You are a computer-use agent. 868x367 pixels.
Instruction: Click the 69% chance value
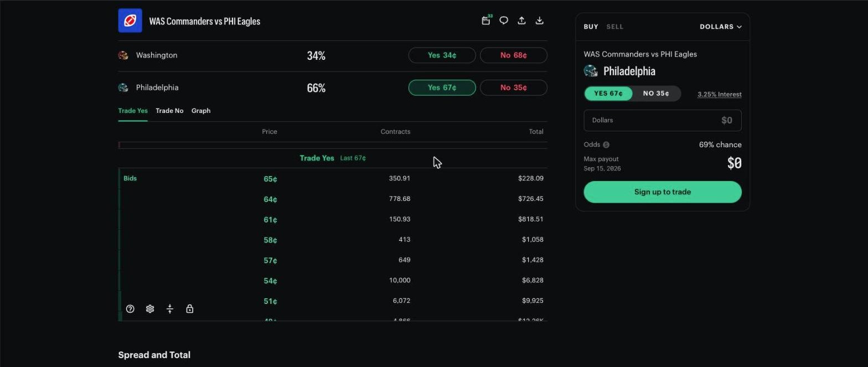pyautogui.click(x=720, y=144)
